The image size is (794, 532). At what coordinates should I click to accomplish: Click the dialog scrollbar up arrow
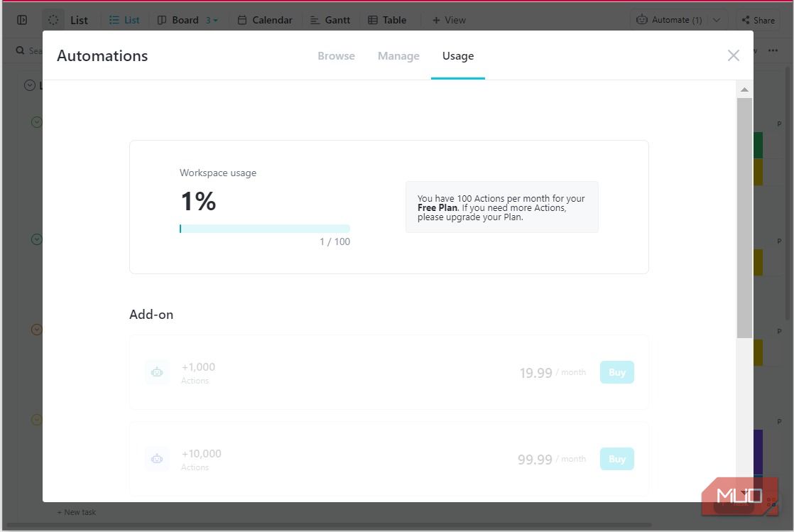pyautogui.click(x=744, y=89)
